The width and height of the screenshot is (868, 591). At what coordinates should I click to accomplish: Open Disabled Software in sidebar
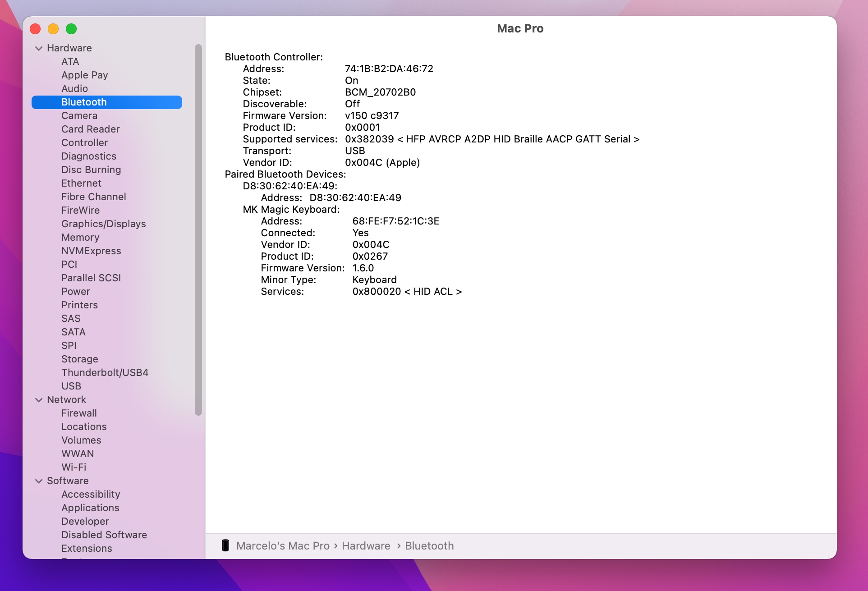104,535
